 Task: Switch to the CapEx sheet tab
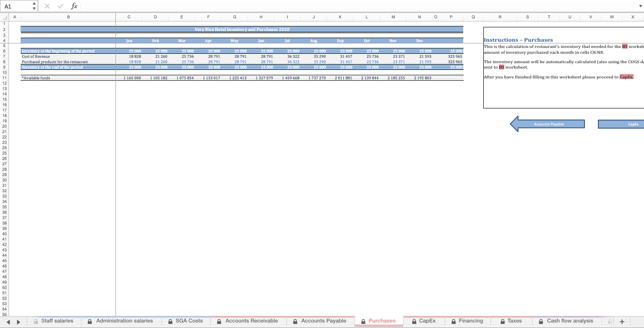click(x=427, y=321)
